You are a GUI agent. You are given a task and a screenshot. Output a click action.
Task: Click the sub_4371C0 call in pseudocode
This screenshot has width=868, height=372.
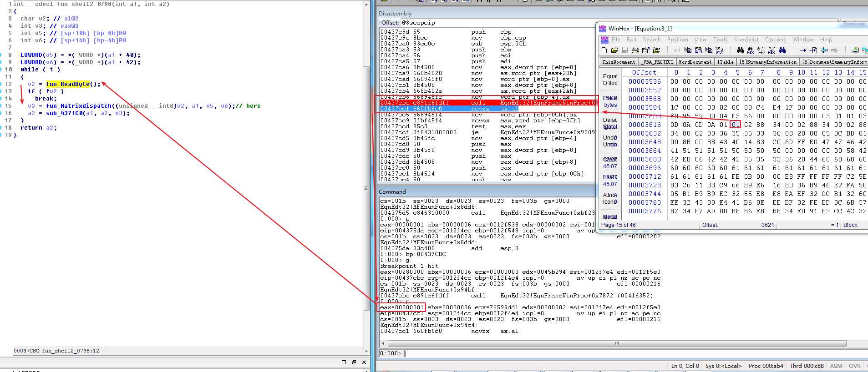(x=64, y=113)
